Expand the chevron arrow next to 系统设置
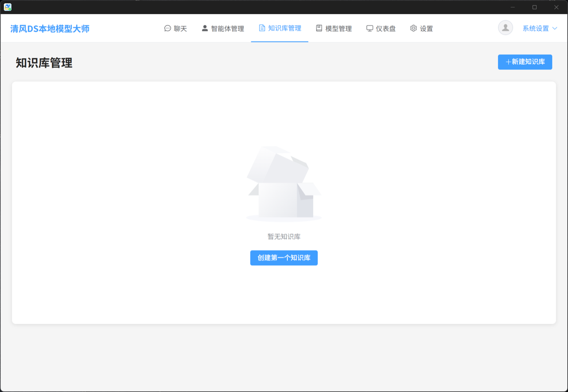The height and width of the screenshot is (392, 568). 555,28
